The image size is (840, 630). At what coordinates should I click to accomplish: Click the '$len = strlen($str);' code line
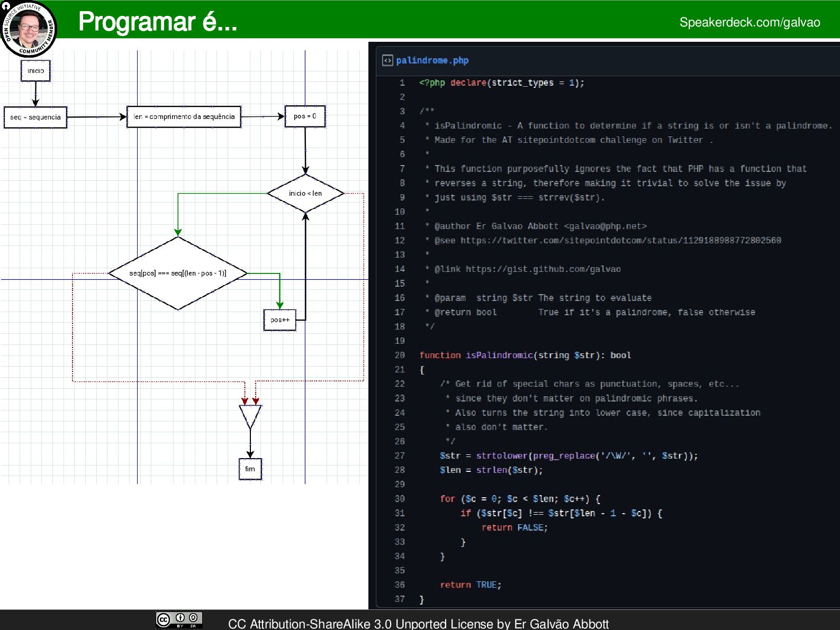(491, 470)
